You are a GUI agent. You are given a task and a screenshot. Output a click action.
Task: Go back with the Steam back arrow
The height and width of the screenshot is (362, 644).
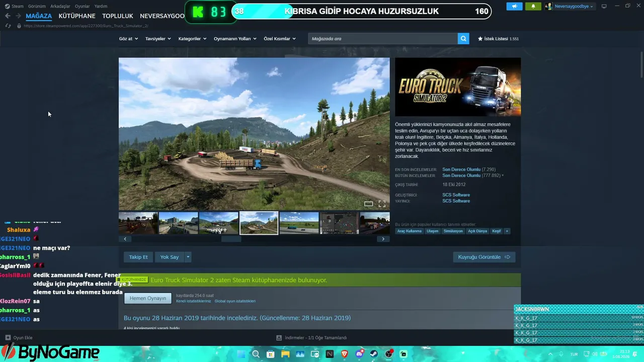click(x=8, y=16)
